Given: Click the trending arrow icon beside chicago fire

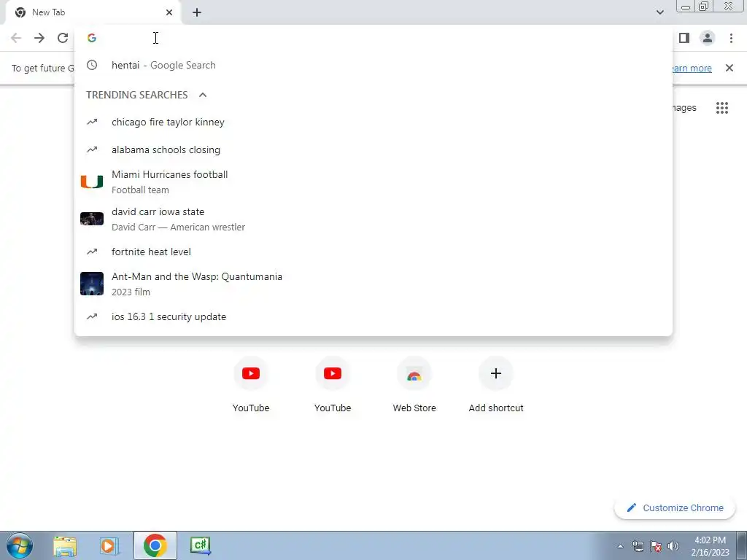Looking at the screenshot, I should tap(92, 122).
